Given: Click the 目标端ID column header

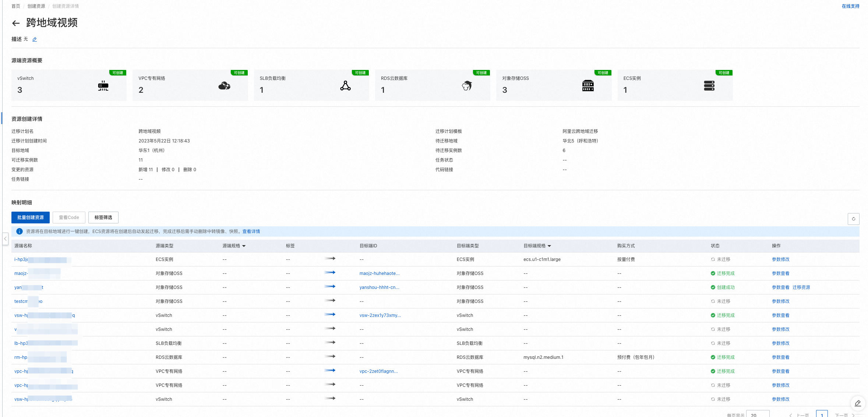Looking at the screenshot, I should pos(368,246).
